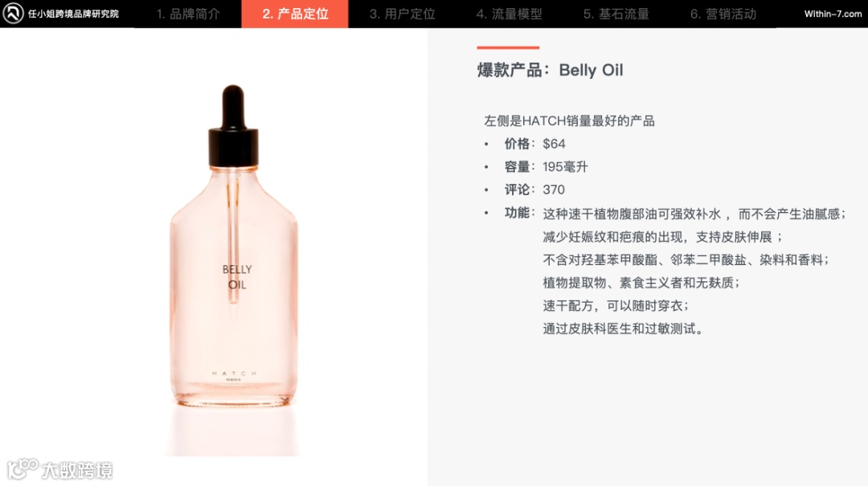Click the HATCH MAMA text on bottle
The width and height of the screenshot is (868, 486).
click(x=234, y=376)
